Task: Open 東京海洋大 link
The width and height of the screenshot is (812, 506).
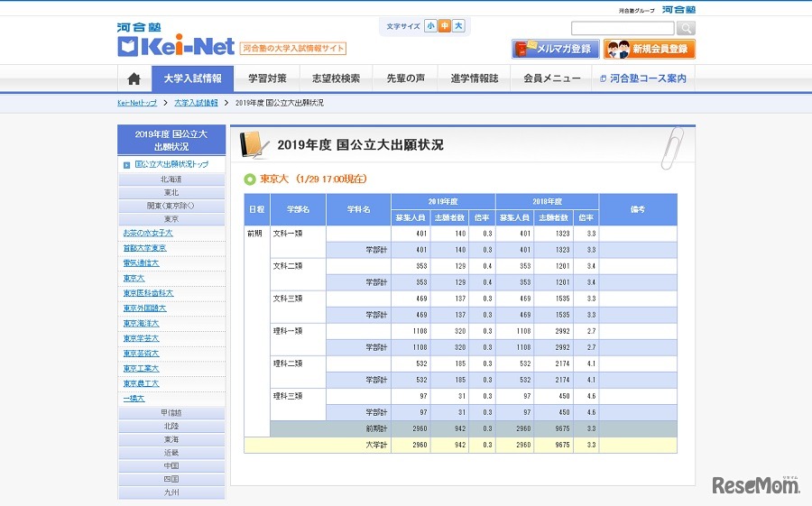Action: (142, 323)
